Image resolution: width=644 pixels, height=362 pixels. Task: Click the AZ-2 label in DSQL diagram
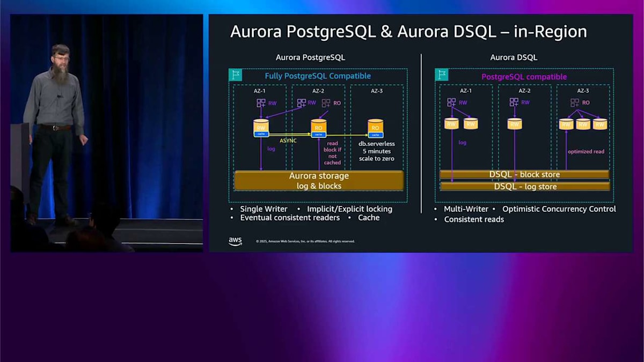click(524, 91)
